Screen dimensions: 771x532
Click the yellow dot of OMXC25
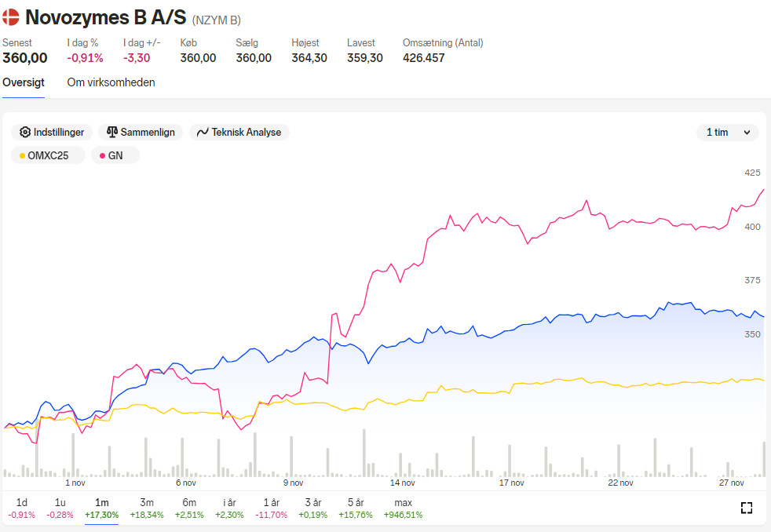(22, 155)
